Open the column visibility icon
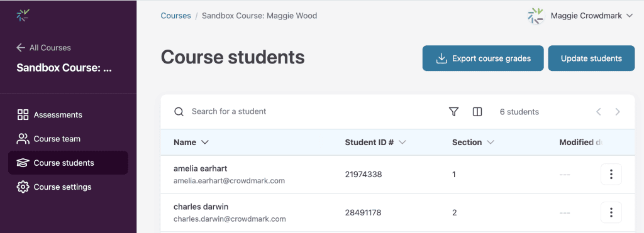The width and height of the screenshot is (644, 233). 477,112
